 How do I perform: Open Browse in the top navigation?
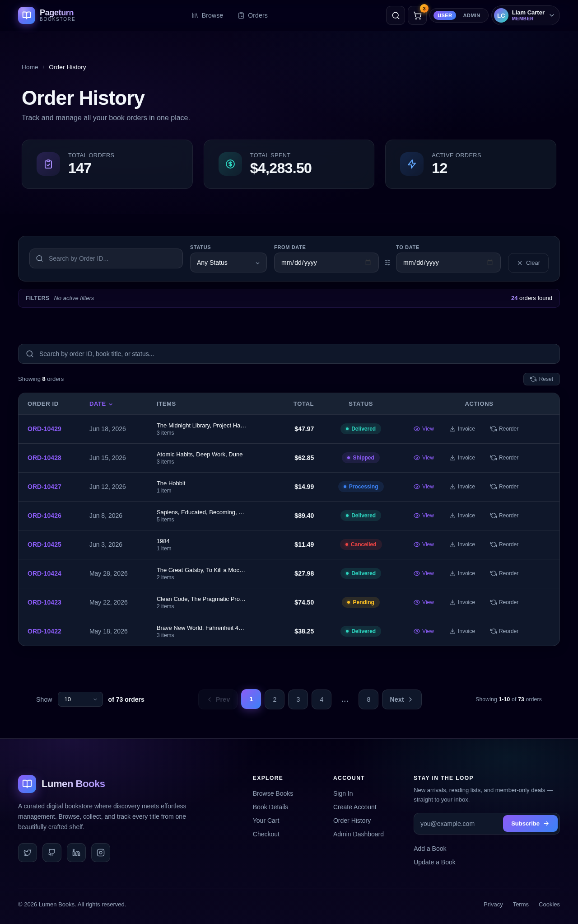(x=207, y=15)
